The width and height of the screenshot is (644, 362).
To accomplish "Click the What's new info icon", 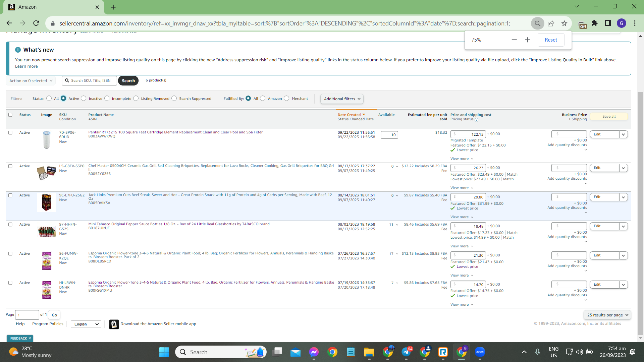I will click(x=18, y=50).
